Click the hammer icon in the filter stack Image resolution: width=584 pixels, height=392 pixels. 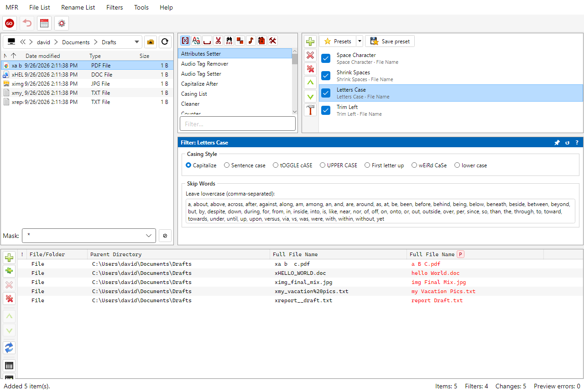click(310, 110)
